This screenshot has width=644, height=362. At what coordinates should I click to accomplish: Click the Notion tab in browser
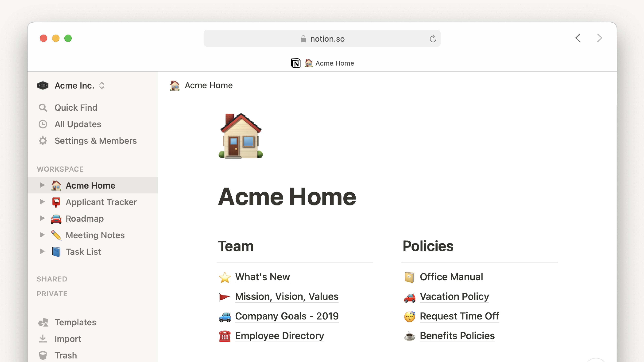pyautogui.click(x=322, y=63)
